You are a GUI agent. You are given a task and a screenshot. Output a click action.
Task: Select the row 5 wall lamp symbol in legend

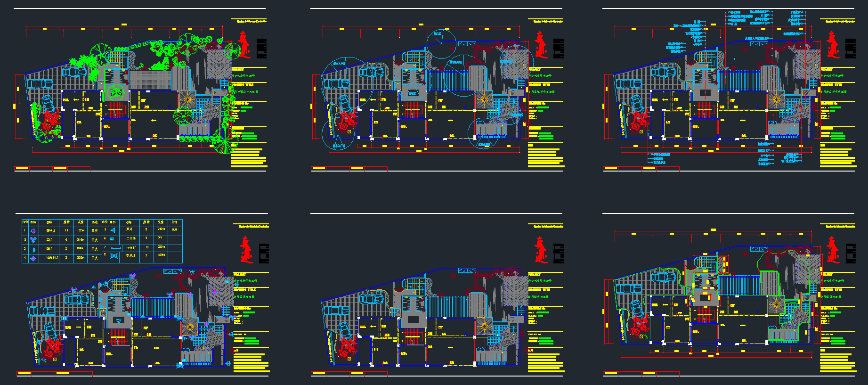pyautogui.click(x=113, y=230)
